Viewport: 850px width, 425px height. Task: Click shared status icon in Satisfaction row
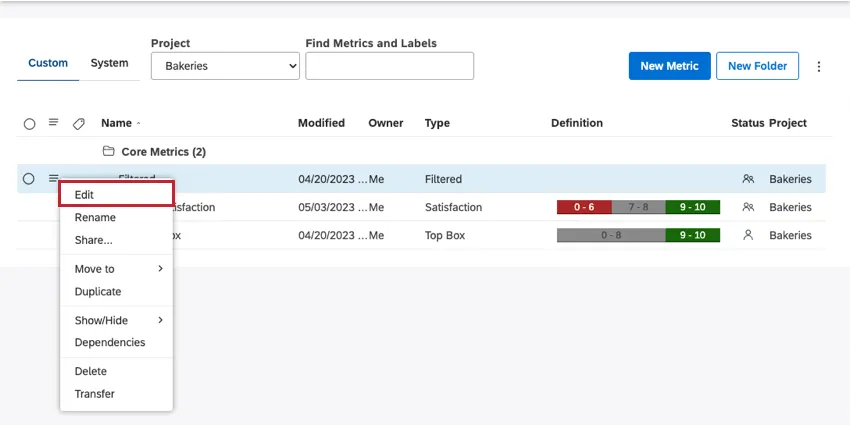pyautogui.click(x=748, y=207)
